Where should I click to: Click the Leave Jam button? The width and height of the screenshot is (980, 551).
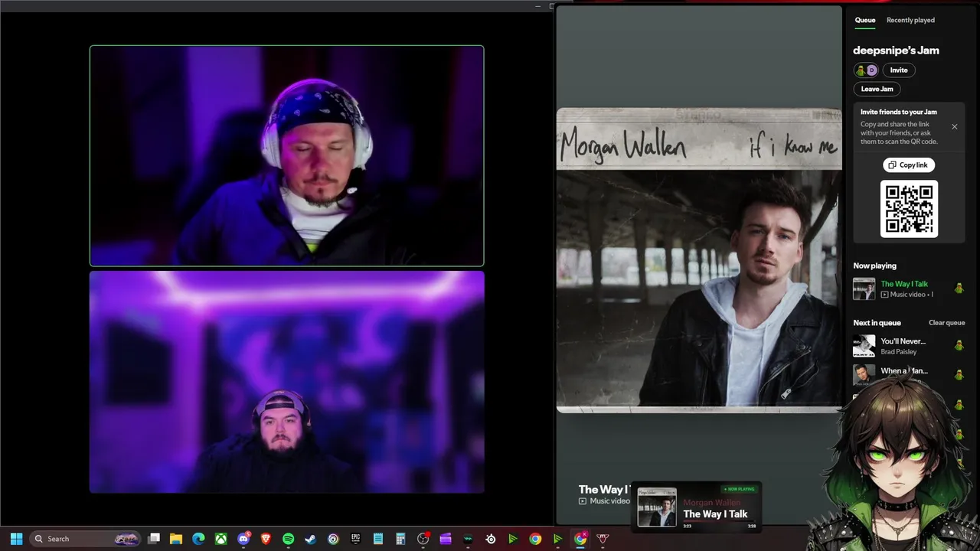click(877, 89)
